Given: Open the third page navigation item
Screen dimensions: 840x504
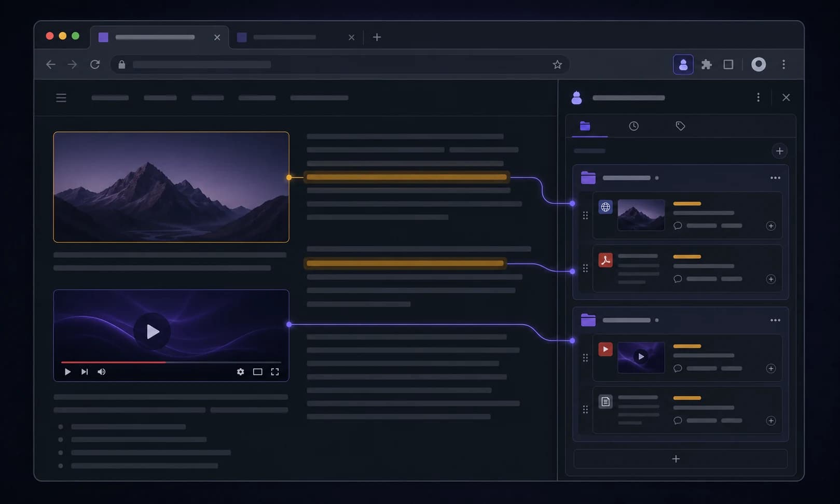Looking at the screenshot, I should (208, 97).
